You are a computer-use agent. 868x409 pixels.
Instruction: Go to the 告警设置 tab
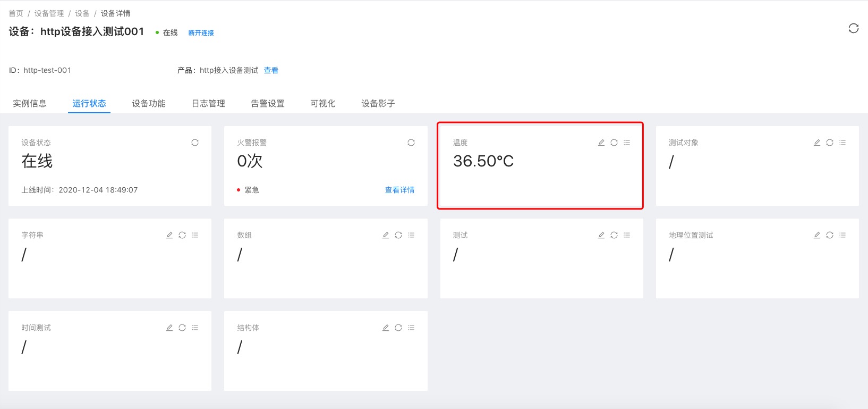tap(268, 103)
